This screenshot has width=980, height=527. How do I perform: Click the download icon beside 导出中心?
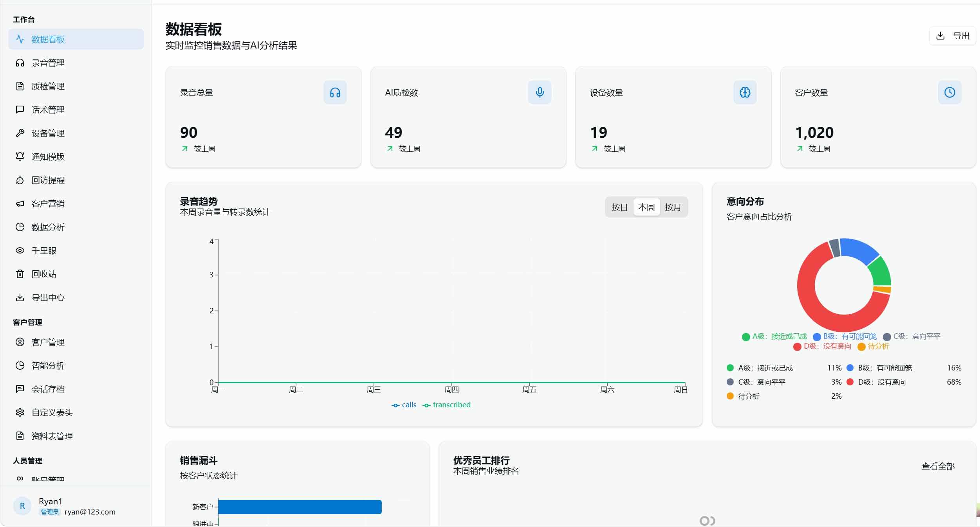coord(20,297)
